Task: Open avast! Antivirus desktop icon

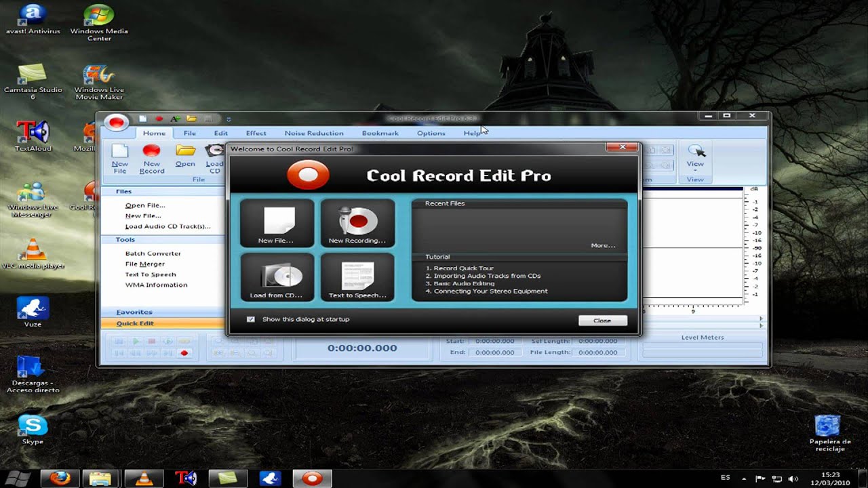Action: (x=33, y=20)
